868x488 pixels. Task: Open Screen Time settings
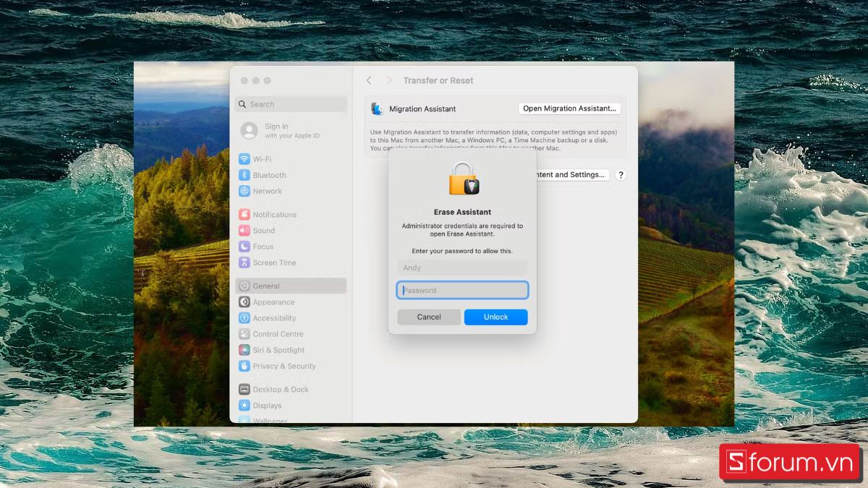pos(246,262)
